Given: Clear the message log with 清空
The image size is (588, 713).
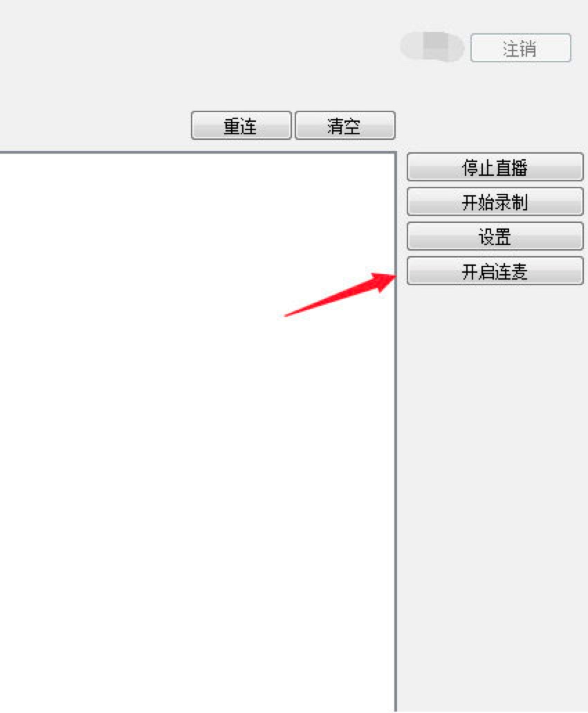Looking at the screenshot, I should pyautogui.click(x=345, y=125).
